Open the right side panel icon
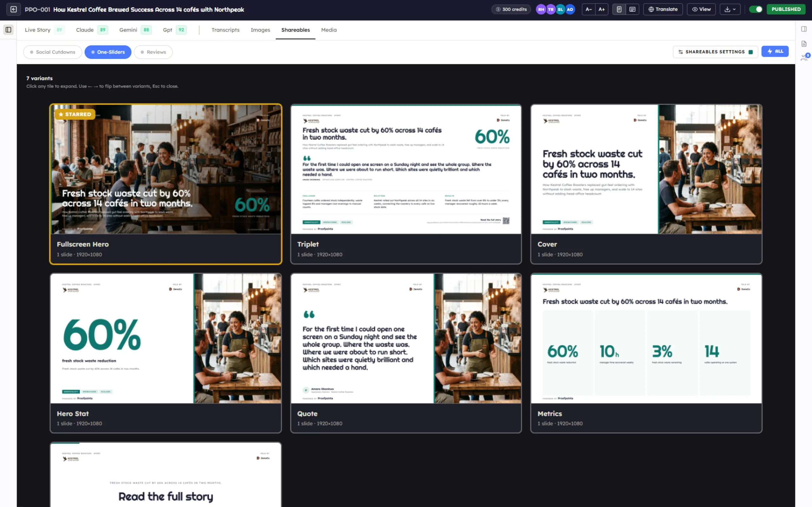This screenshot has height=507, width=812. click(804, 29)
